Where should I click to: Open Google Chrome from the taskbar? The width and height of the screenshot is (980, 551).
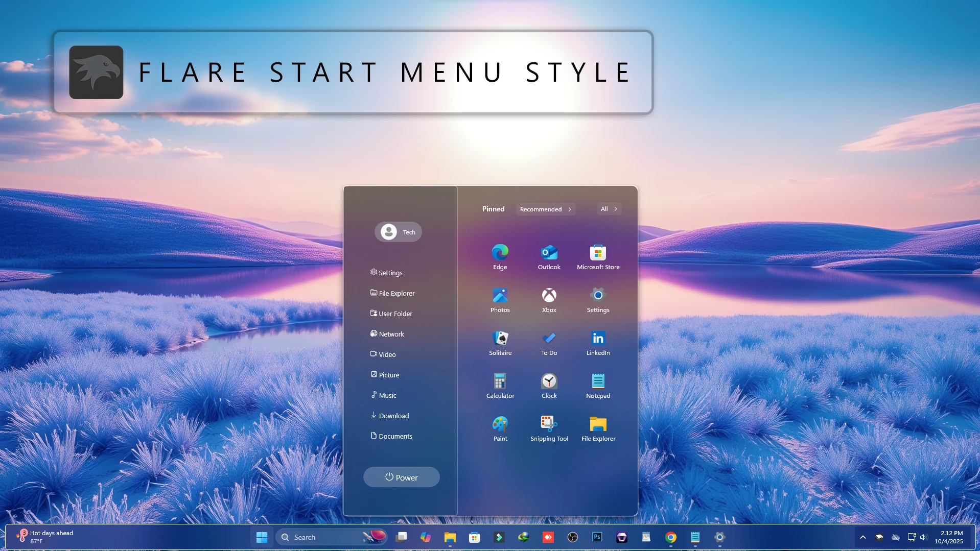[x=670, y=537]
